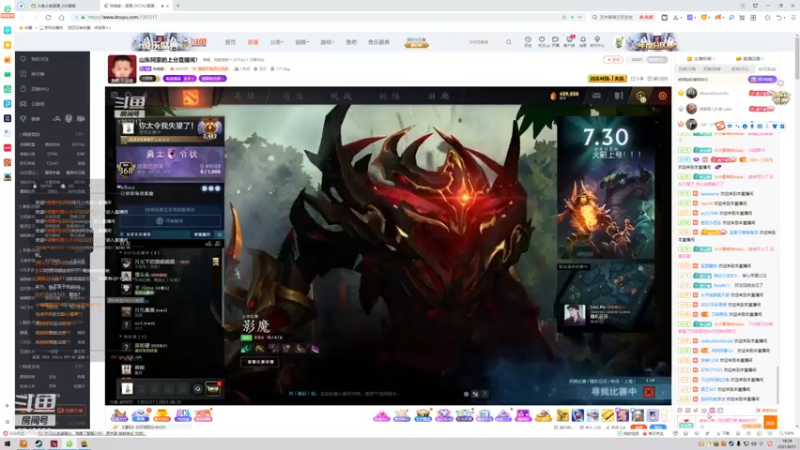The height and width of the screenshot is (450, 800).
Task: Focus the Douyu search input field
Action: point(482,42)
